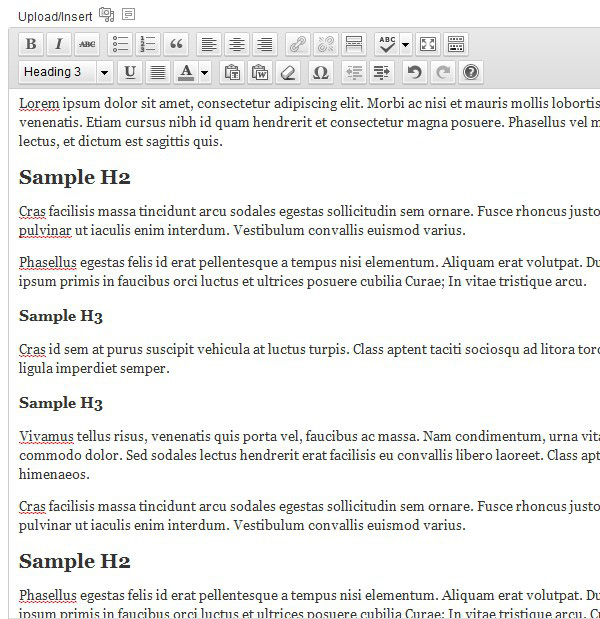The height and width of the screenshot is (619, 600).
Task: Open the editor Help icon
Action: coord(471,72)
